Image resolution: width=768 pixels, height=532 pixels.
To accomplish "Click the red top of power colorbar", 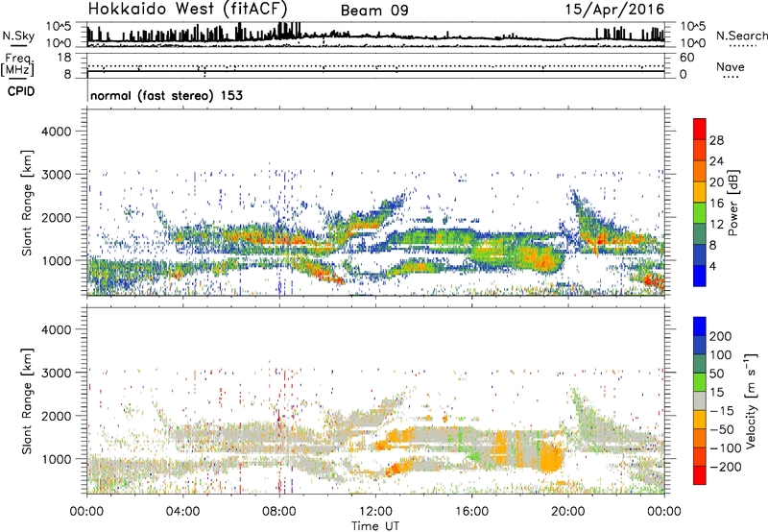I will pyautogui.click(x=700, y=129).
